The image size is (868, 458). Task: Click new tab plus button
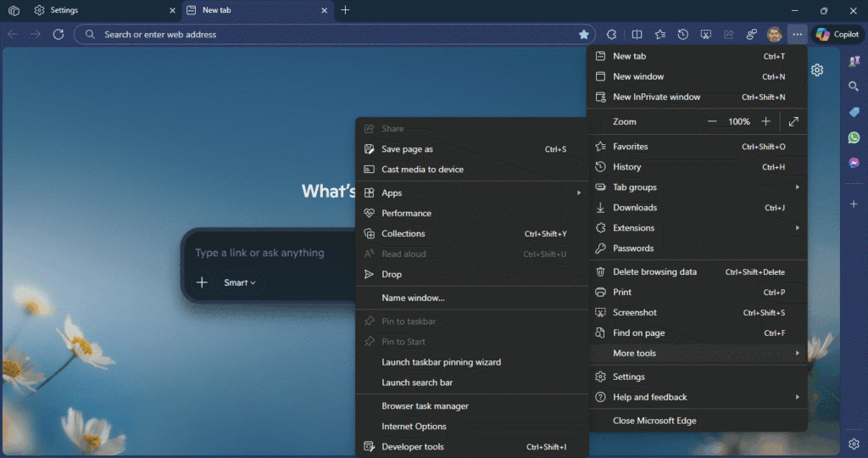pyautogui.click(x=345, y=10)
